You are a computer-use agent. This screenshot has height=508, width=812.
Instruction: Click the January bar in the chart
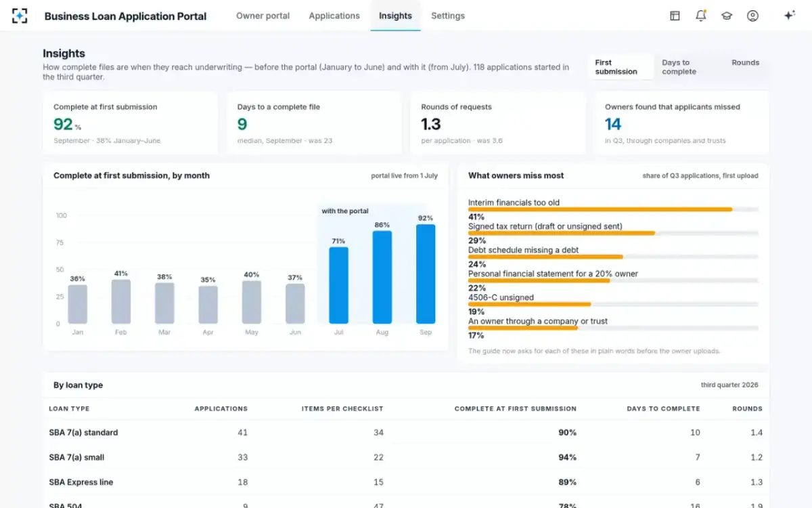78,304
